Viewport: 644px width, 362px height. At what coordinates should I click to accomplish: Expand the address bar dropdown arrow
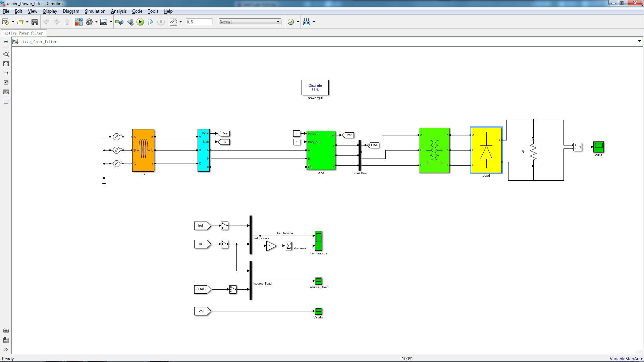pos(639,41)
